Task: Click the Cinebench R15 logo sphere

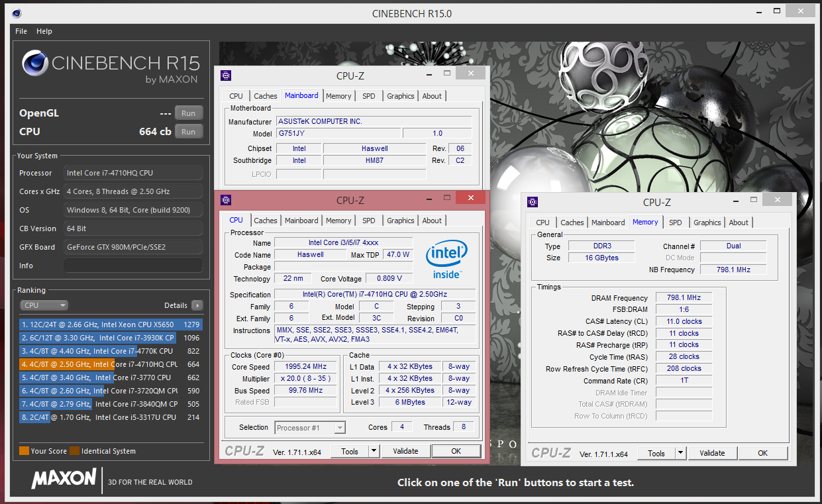Action: 35,64
